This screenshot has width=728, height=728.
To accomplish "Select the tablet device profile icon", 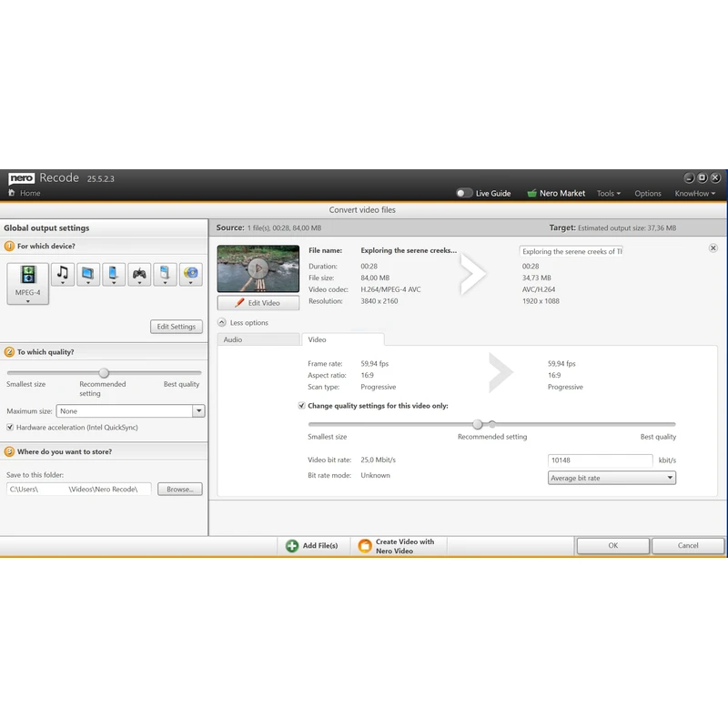I will [x=88, y=274].
